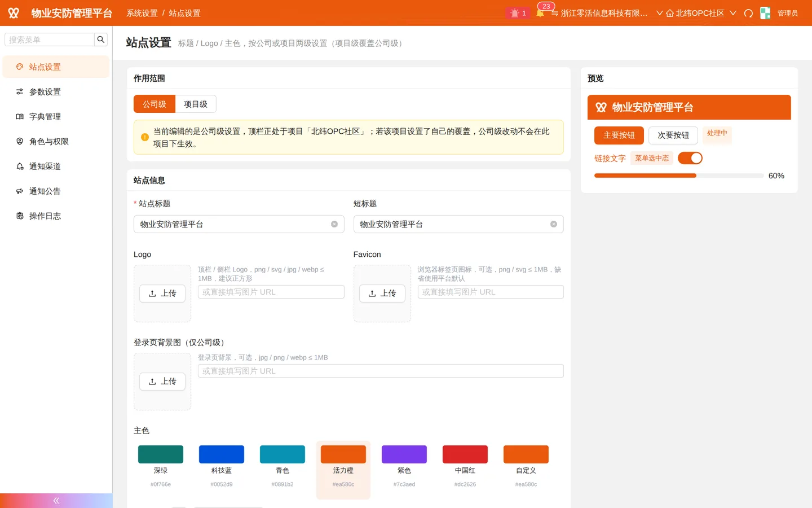
Task: Click the 系统设置 breadcrumb
Action: click(142, 13)
